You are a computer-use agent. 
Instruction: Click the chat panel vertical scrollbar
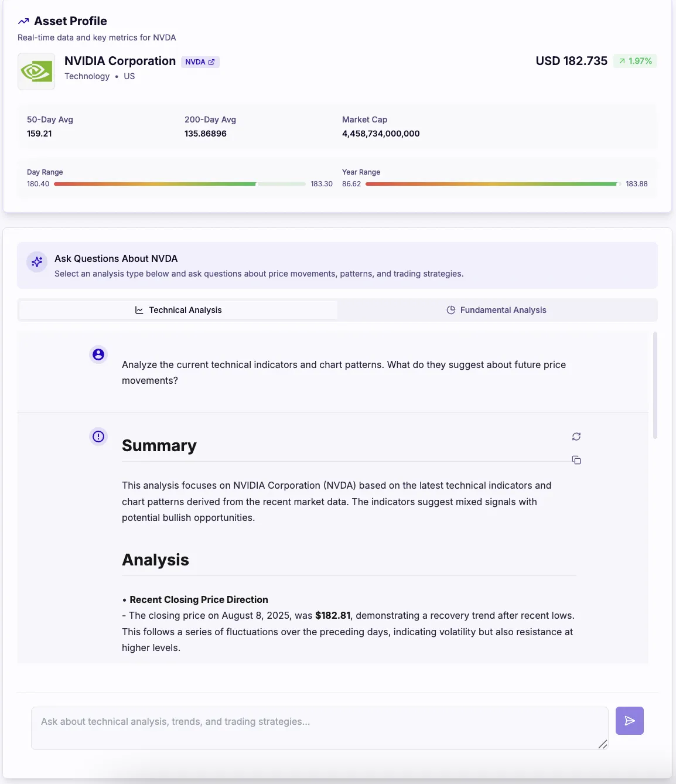click(655, 385)
